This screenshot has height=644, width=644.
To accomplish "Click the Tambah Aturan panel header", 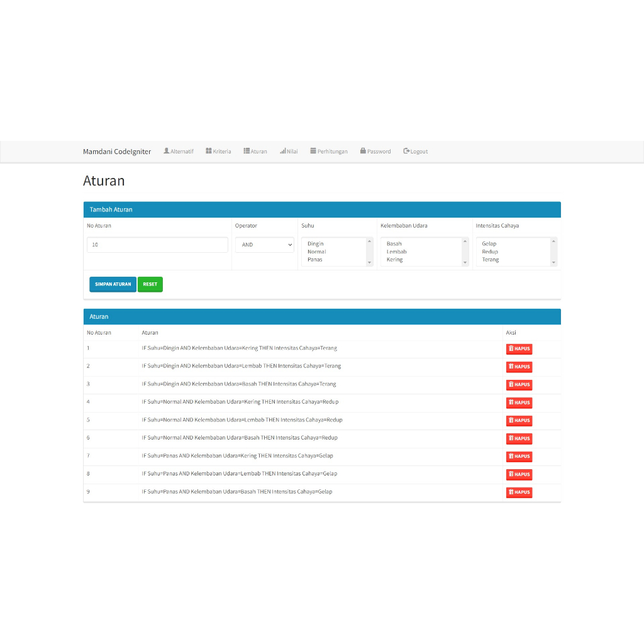I will [x=322, y=209].
